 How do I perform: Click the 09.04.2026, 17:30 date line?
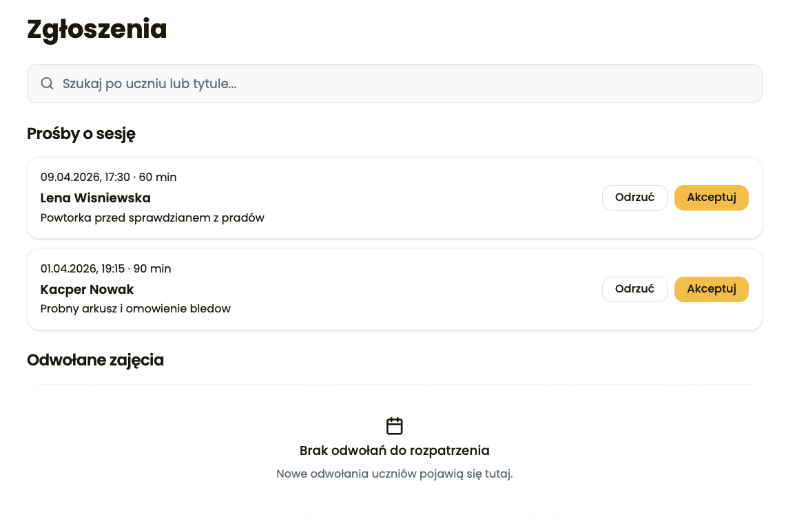pyautogui.click(x=85, y=178)
